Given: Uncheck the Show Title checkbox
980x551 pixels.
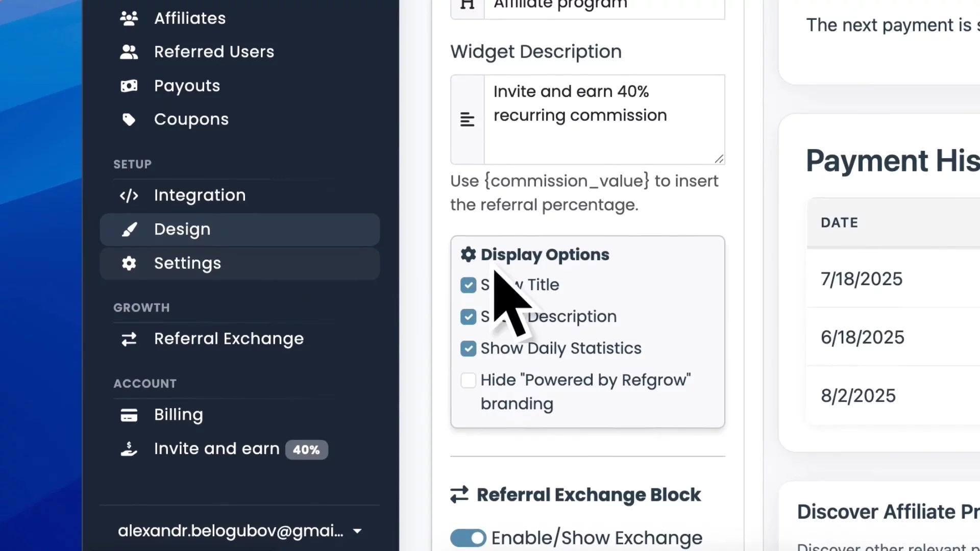Looking at the screenshot, I should [468, 285].
